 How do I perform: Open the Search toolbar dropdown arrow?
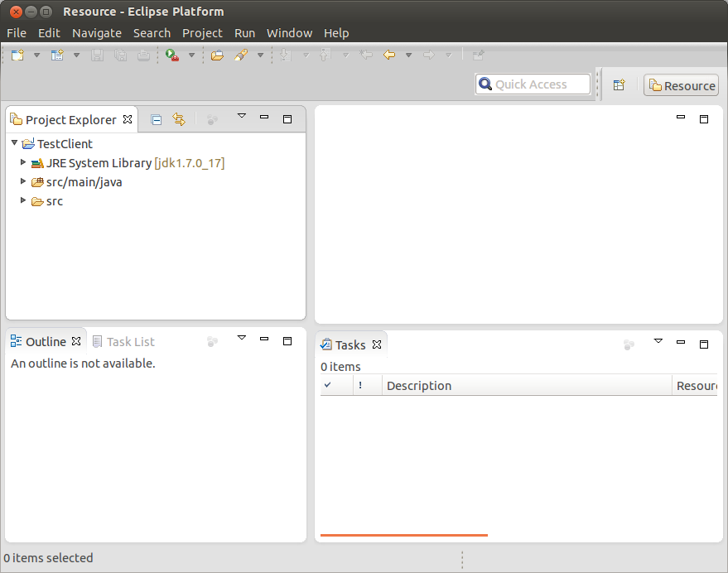coord(260,55)
